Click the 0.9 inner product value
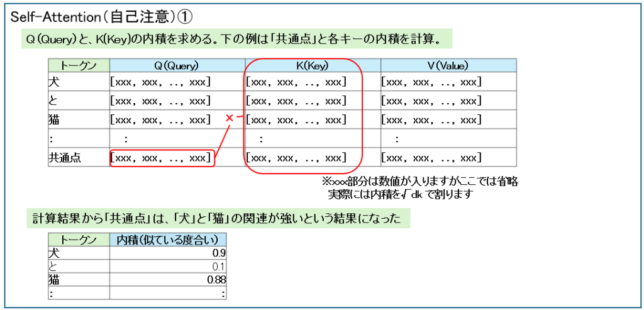Image resolution: width=644 pixels, height=310 pixels. click(x=219, y=253)
